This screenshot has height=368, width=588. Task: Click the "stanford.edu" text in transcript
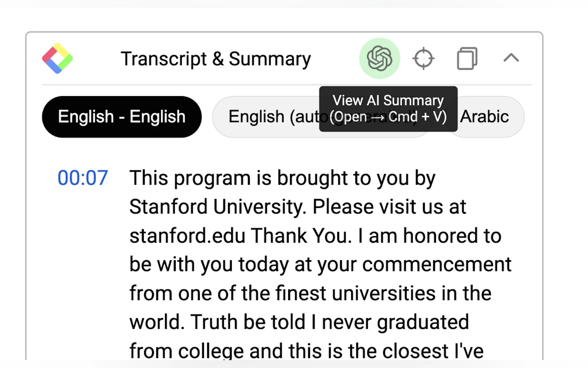point(187,236)
